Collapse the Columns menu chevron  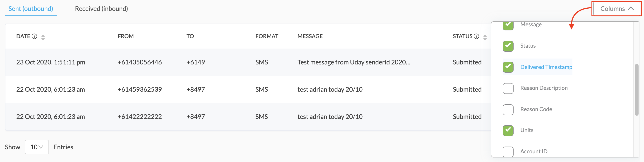click(x=631, y=9)
